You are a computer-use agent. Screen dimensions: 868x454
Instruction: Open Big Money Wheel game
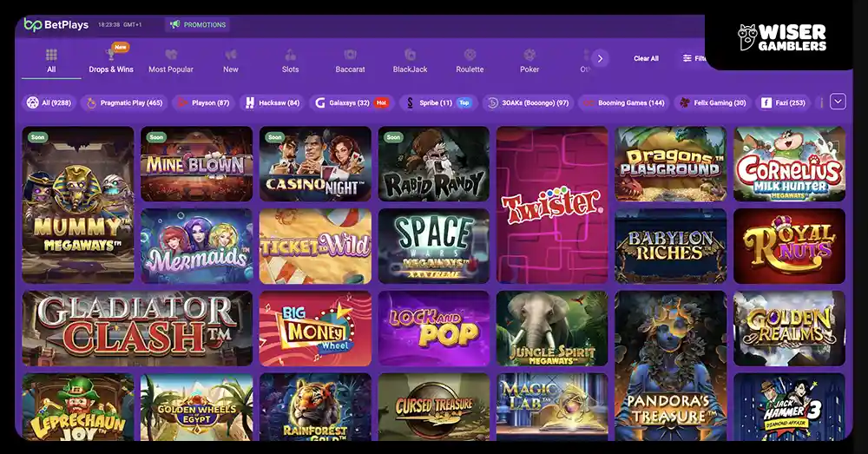click(x=315, y=328)
